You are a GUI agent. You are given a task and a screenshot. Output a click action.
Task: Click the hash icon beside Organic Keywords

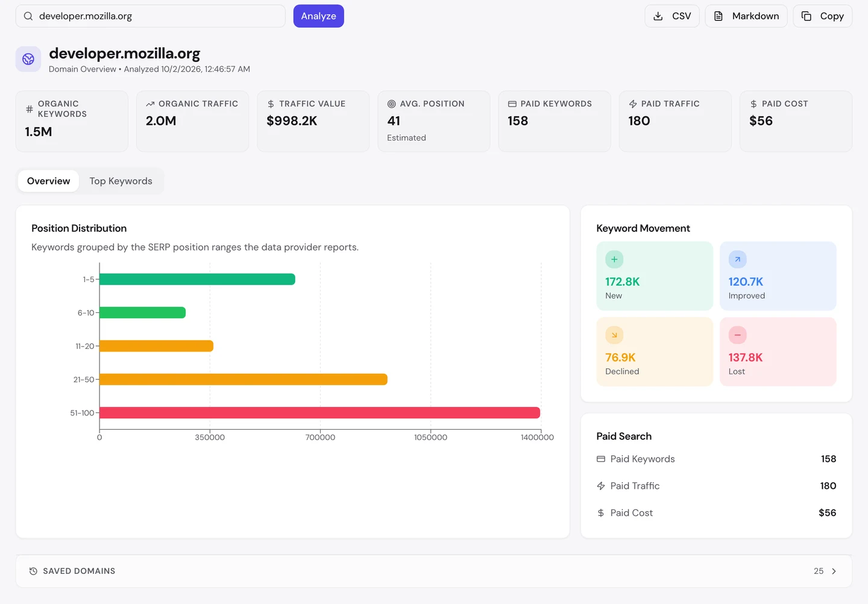pos(30,109)
